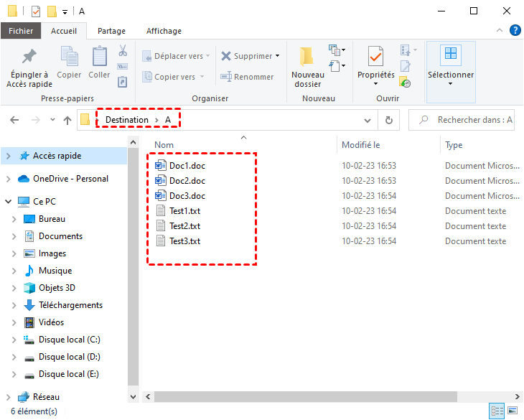Select the Doc3.doc file
The width and height of the screenshot is (524, 420).
187,196
